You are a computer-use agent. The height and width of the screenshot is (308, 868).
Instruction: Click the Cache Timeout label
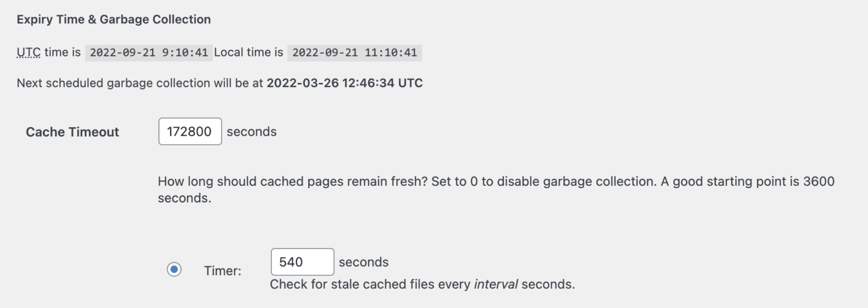[x=72, y=132]
